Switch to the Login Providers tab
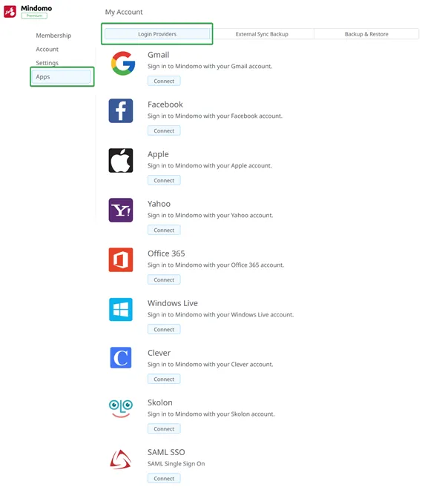This screenshot has height=504, width=445. click(x=157, y=34)
